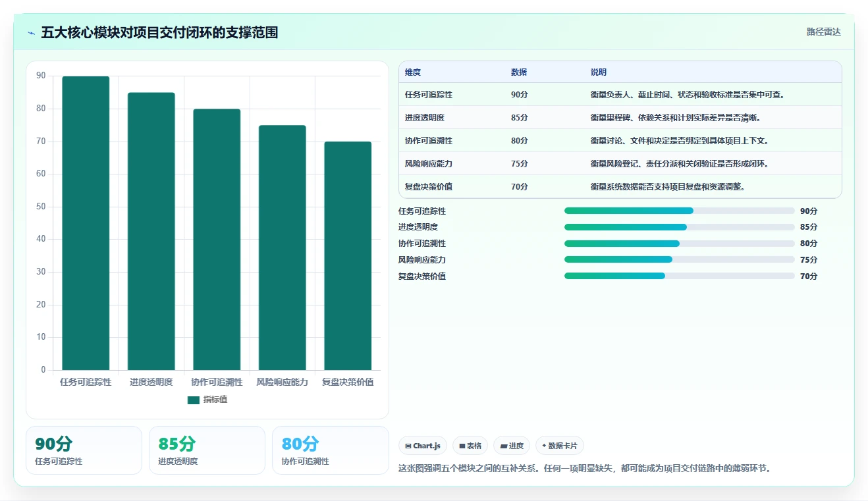Select the Chart.js tag
Screen dimensions: 868x501
[422, 446]
